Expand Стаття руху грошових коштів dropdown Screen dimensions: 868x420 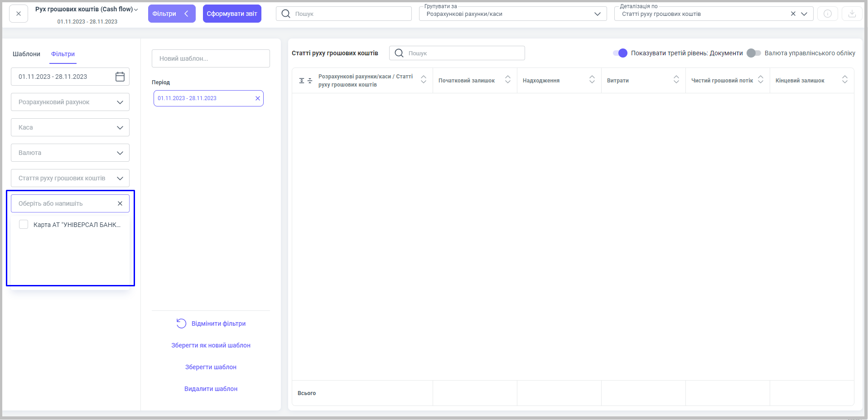70,178
